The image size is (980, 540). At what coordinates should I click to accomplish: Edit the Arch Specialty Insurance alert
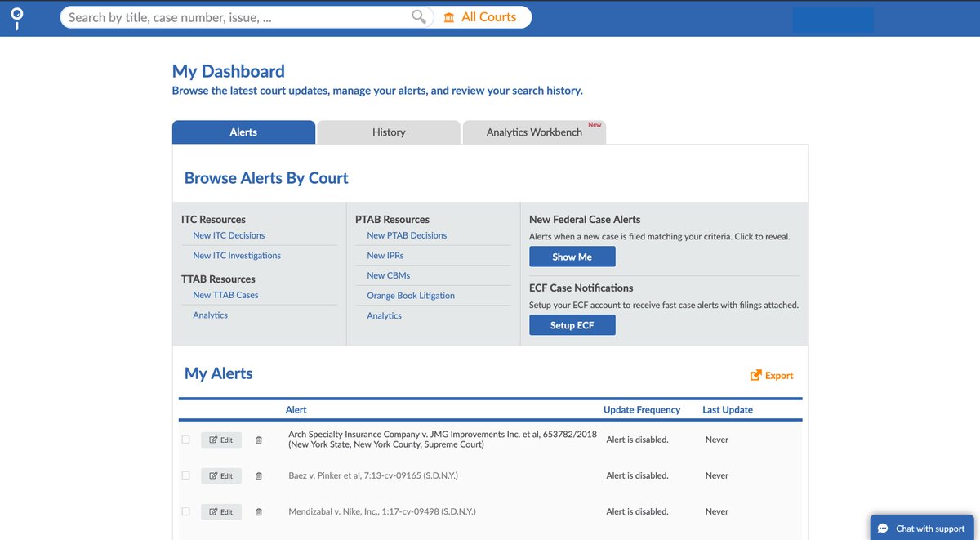click(221, 440)
